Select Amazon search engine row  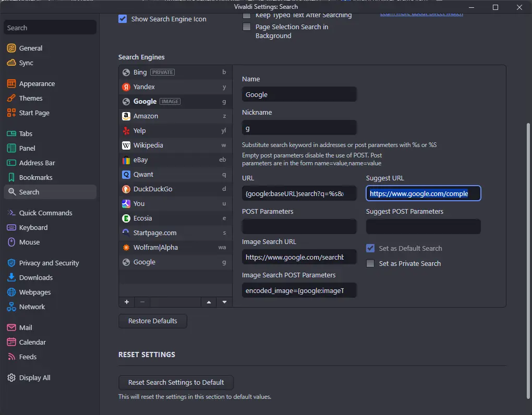pyautogui.click(x=175, y=116)
